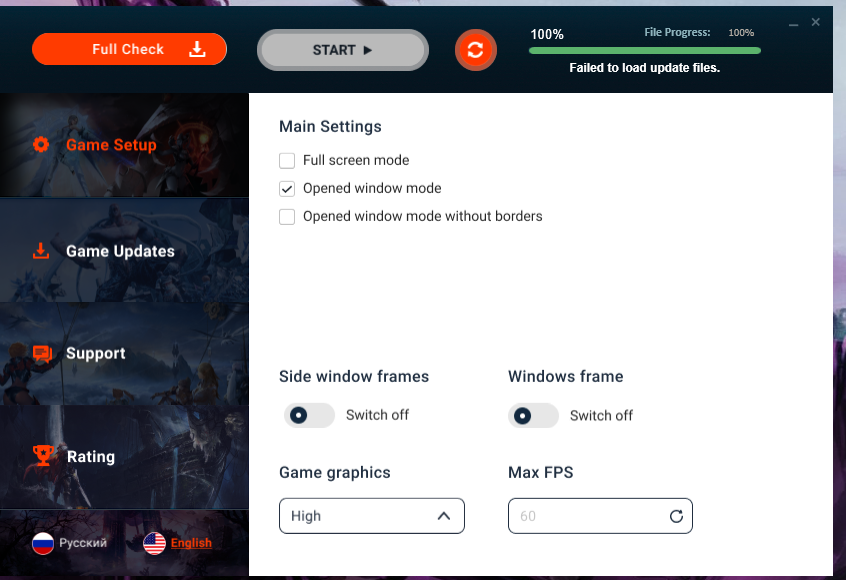Click the United States flag icon
846x580 pixels.
[154, 543]
